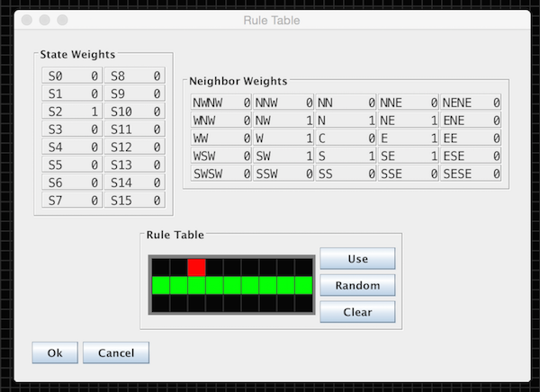This screenshot has width=540, height=392.
Task: Edit the S12 state weight field
Action: 135,147
